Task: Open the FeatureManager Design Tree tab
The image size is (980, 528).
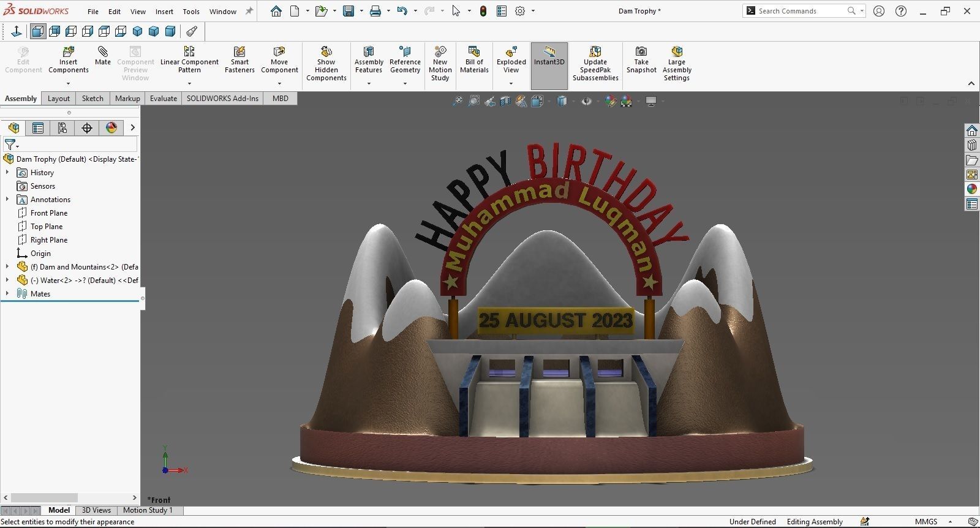Action: (13, 127)
